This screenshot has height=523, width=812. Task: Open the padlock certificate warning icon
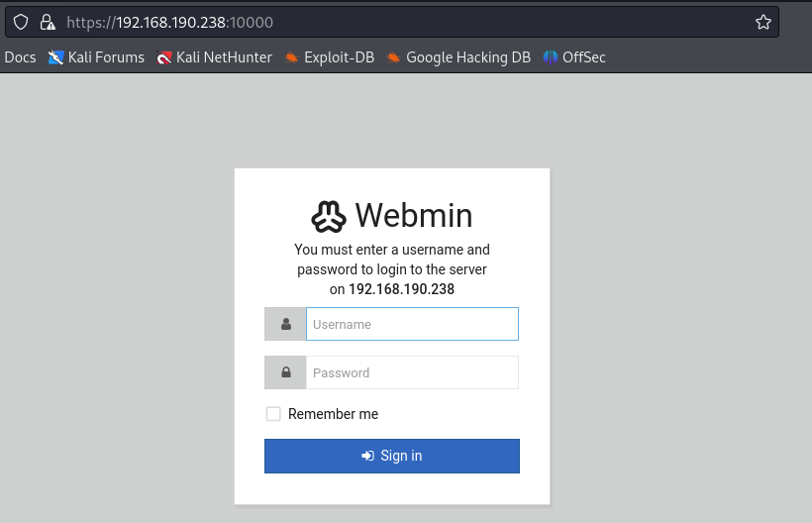48,22
